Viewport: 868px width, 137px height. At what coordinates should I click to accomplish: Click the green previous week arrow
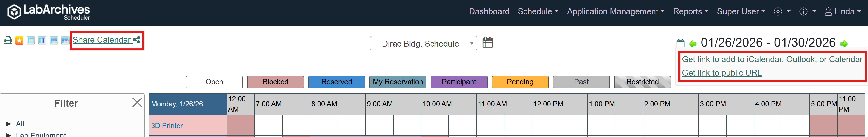point(693,44)
